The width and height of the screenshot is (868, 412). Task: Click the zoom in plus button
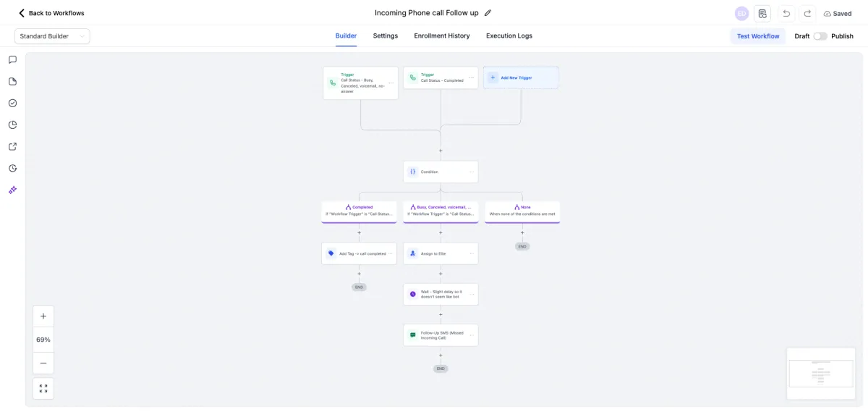(43, 316)
